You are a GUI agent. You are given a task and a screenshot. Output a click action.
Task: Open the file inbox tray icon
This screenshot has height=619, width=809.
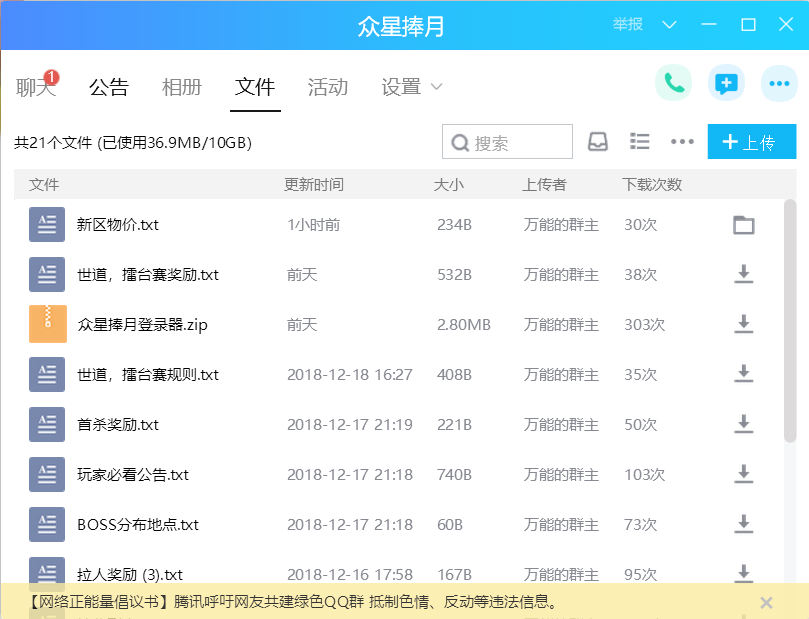597,142
